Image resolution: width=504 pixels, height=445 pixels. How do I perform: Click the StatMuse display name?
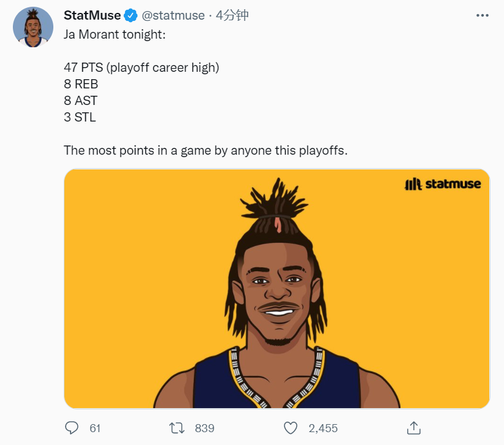[92, 15]
